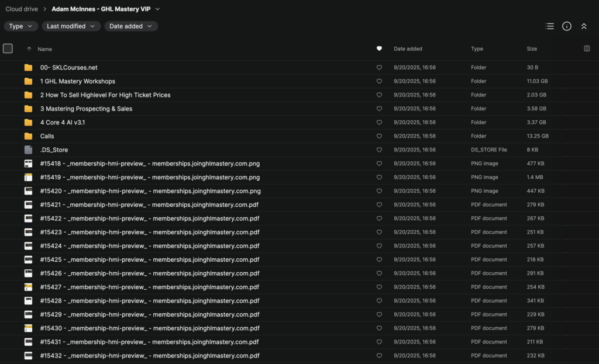Click the #15419 PNG thumbnail icon

pos(28,177)
